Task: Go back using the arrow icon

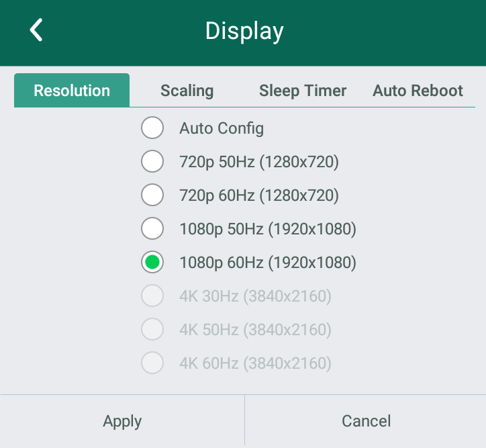Action: (x=36, y=30)
